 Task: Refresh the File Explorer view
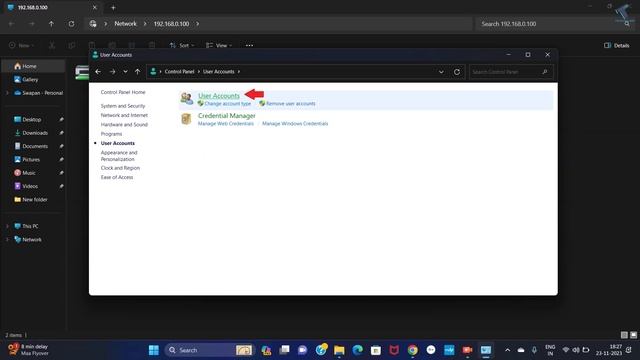click(x=71, y=24)
